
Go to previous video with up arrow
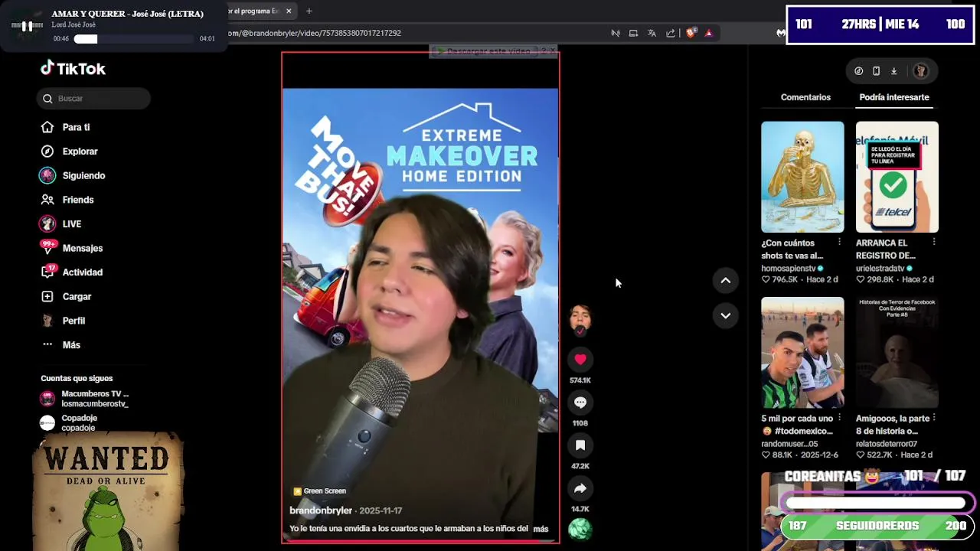pos(726,280)
